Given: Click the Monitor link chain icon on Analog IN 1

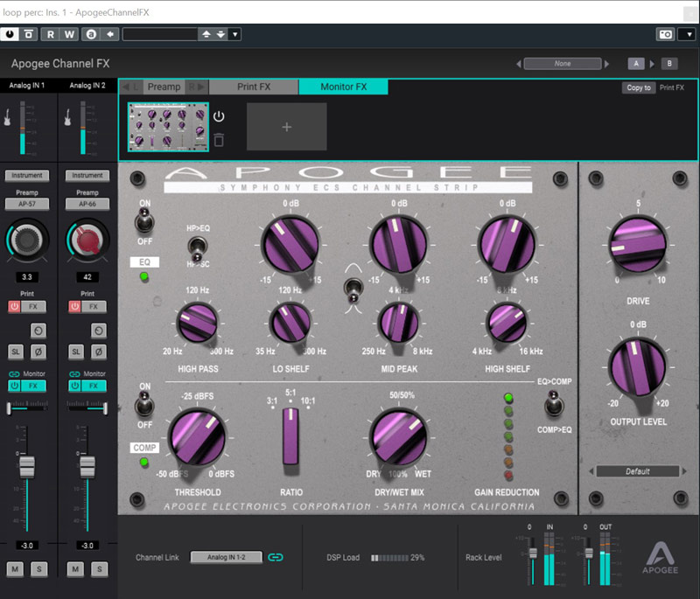Looking at the screenshot, I should [15, 373].
